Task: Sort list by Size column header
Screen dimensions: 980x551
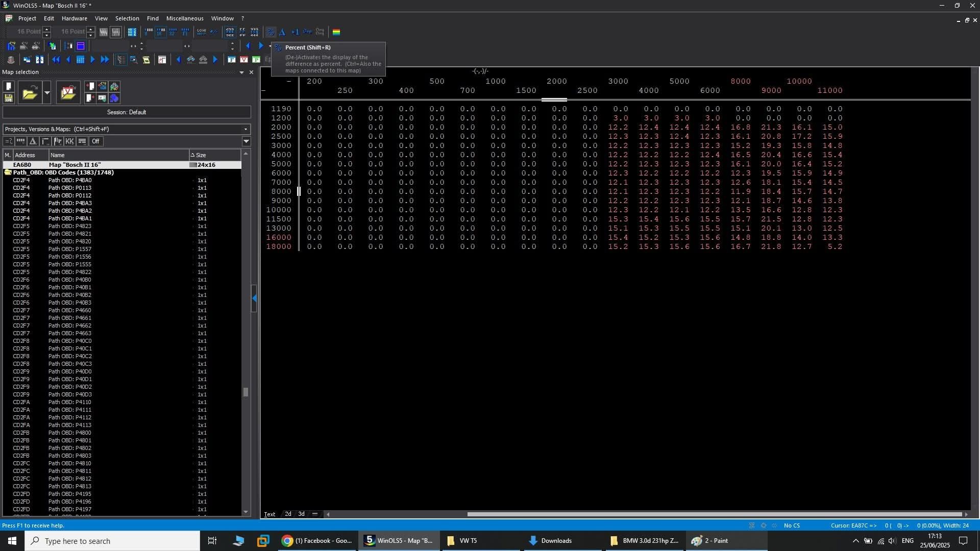Action: 214,155
